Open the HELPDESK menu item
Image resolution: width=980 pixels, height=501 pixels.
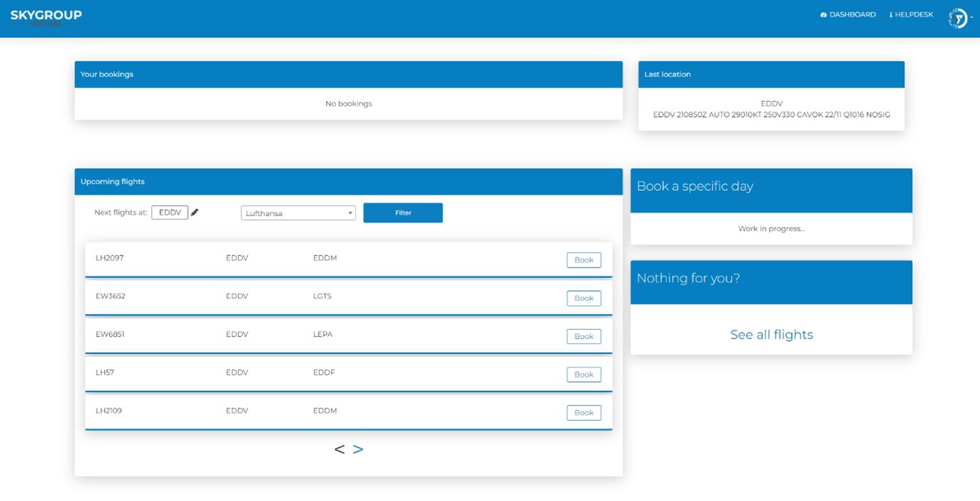tap(914, 15)
